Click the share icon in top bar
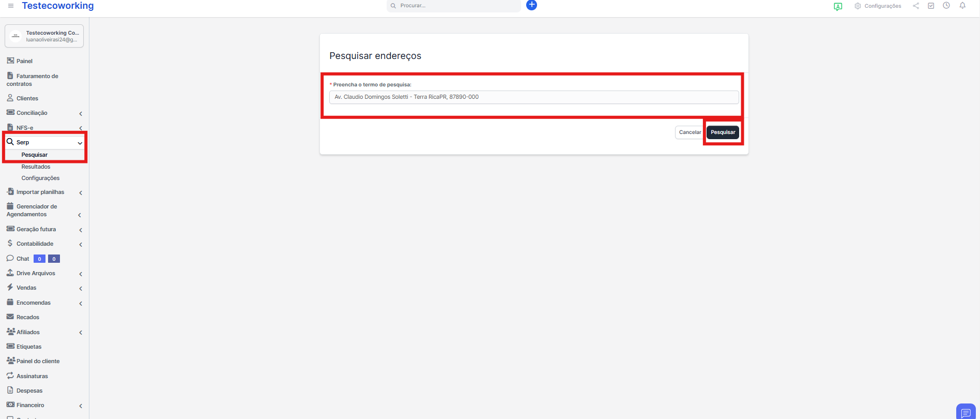Image resolution: width=980 pixels, height=419 pixels. coord(916,6)
